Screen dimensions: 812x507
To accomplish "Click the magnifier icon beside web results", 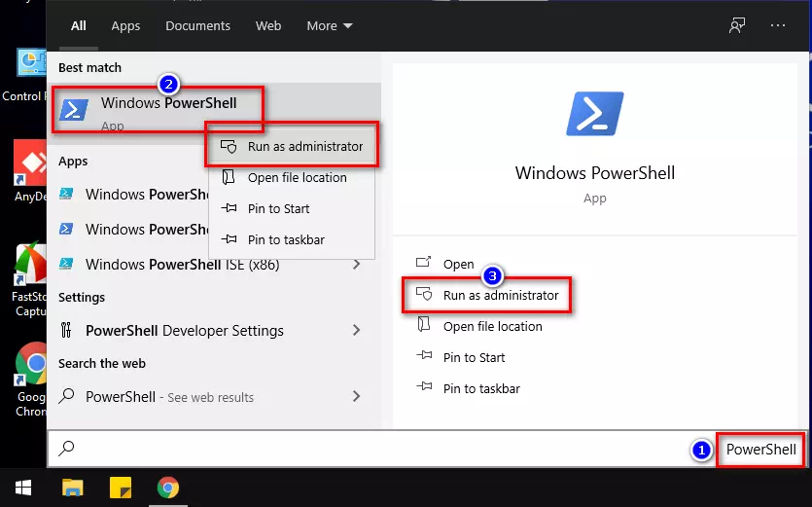I will [x=66, y=396].
